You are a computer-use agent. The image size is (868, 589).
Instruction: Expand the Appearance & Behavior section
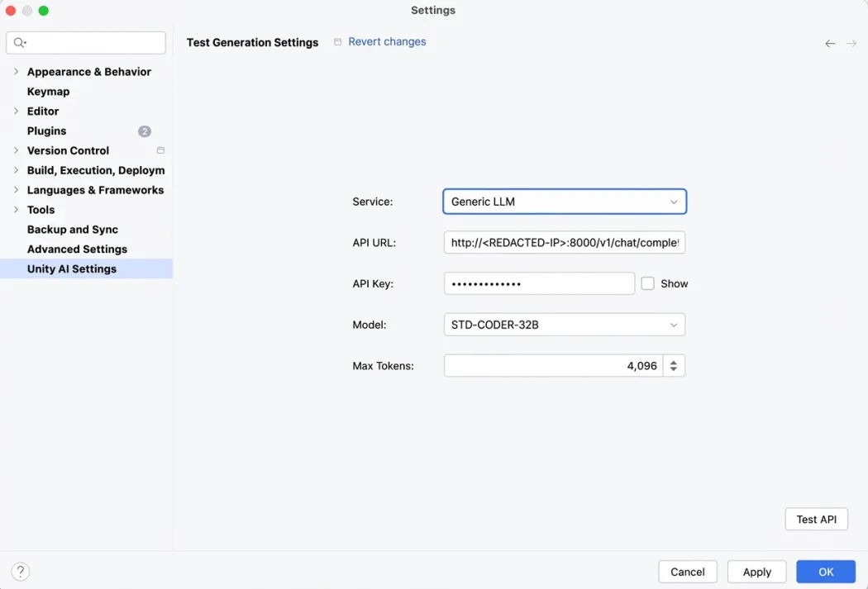16,72
